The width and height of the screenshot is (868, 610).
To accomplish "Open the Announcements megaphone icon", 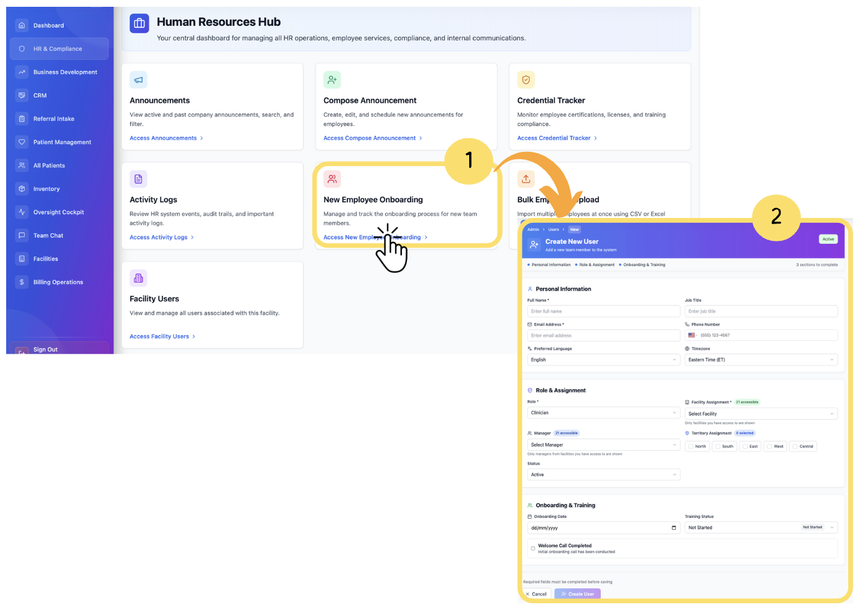I will click(138, 80).
